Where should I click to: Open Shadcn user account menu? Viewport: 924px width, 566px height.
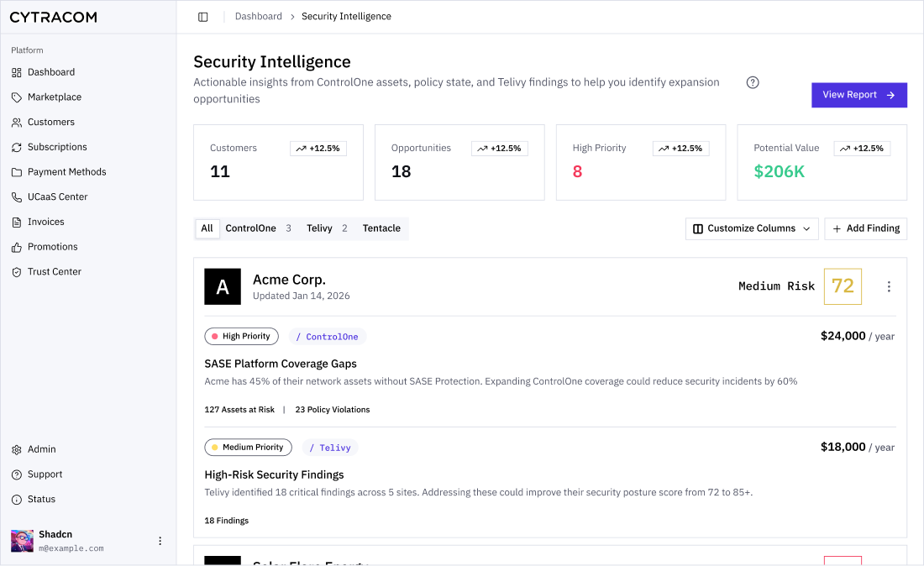[x=160, y=541]
